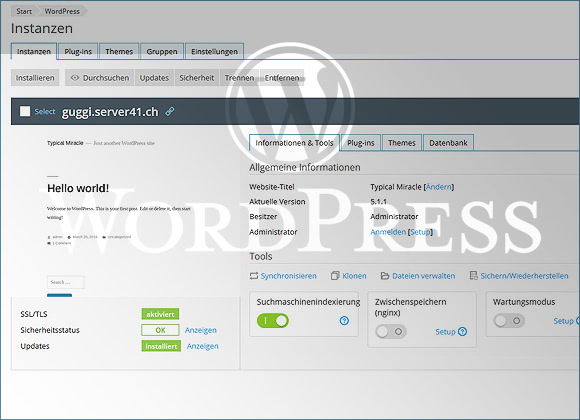Tick the Select checkbox for guggi.server41.ch
The image size is (580, 420).
25,111
